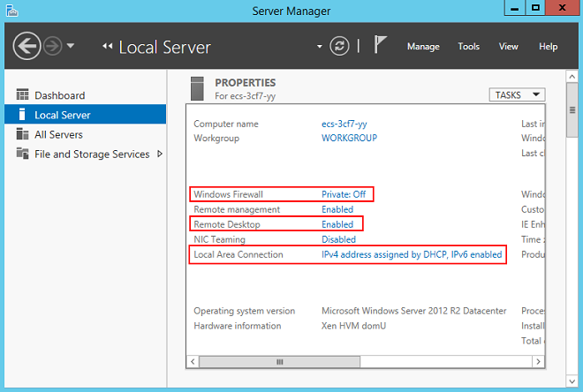The image size is (583, 392).
Task: Click the Operating system version label
Action: [245, 311]
